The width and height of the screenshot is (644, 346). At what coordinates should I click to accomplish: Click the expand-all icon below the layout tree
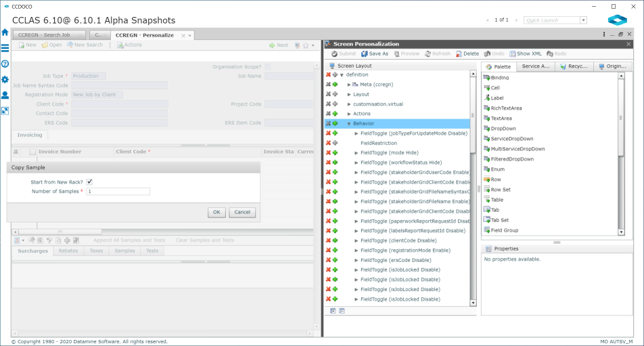(x=333, y=311)
